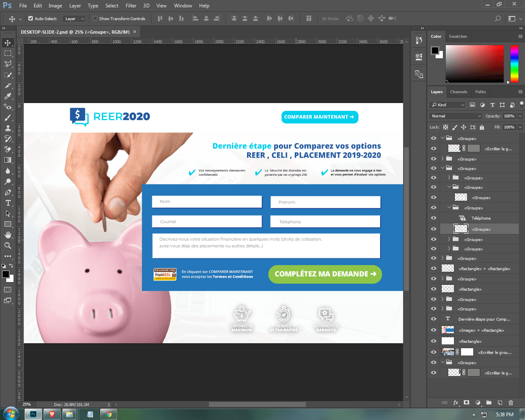The image size is (525, 420).
Task: Click the zoom percentage field 25%
Action: (x=27, y=404)
